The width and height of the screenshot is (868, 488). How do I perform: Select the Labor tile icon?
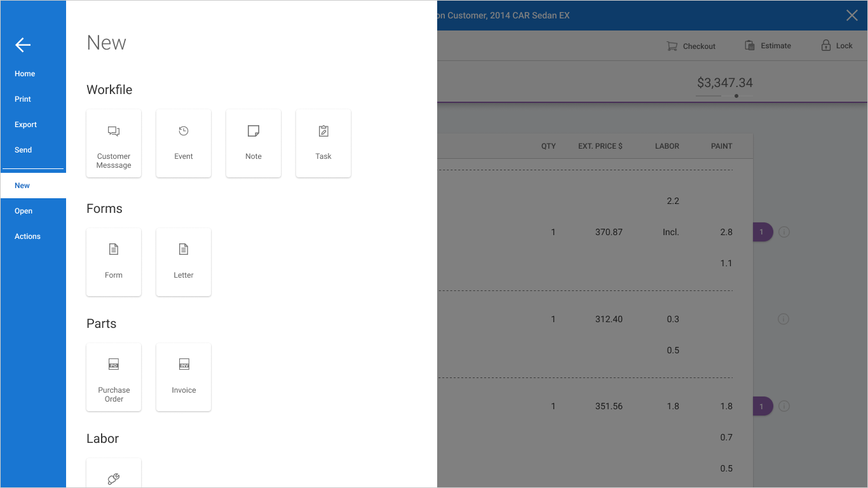click(114, 478)
